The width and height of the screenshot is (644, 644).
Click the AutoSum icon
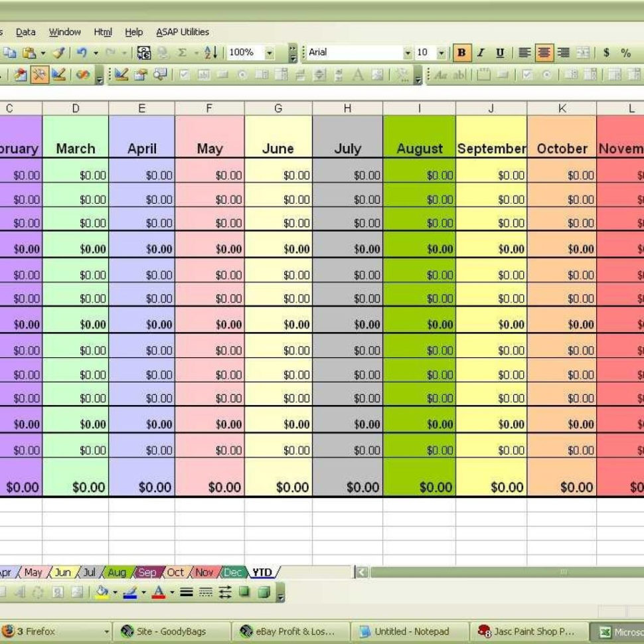183,52
